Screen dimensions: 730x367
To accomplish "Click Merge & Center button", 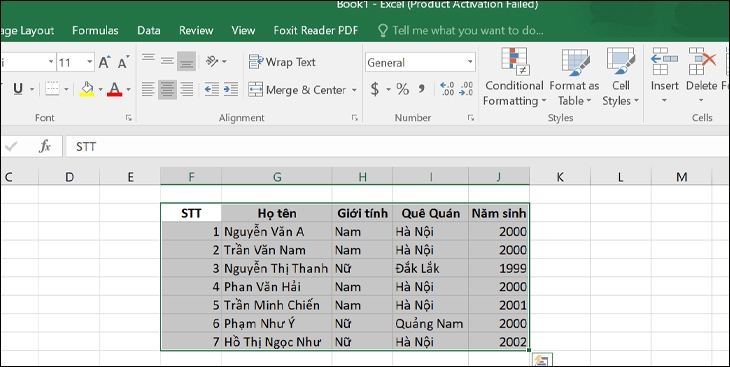I will 297,89.
